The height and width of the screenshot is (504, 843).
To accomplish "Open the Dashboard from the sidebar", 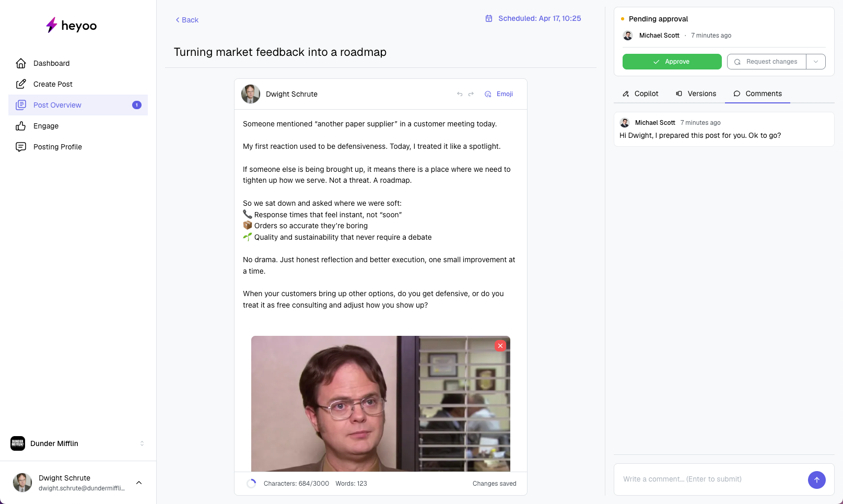I will [51, 63].
